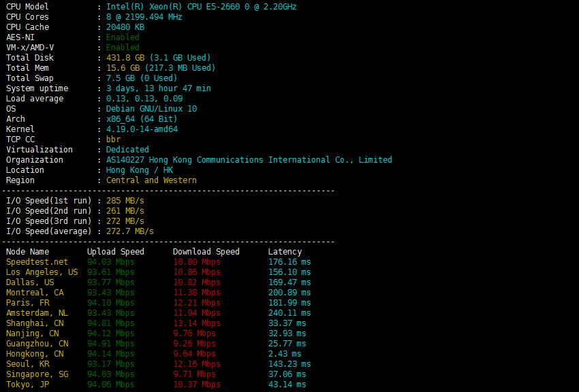The height and width of the screenshot is (392, 579).
Task: Click the Virtualization field label
Action: click(x=40, y=150)
